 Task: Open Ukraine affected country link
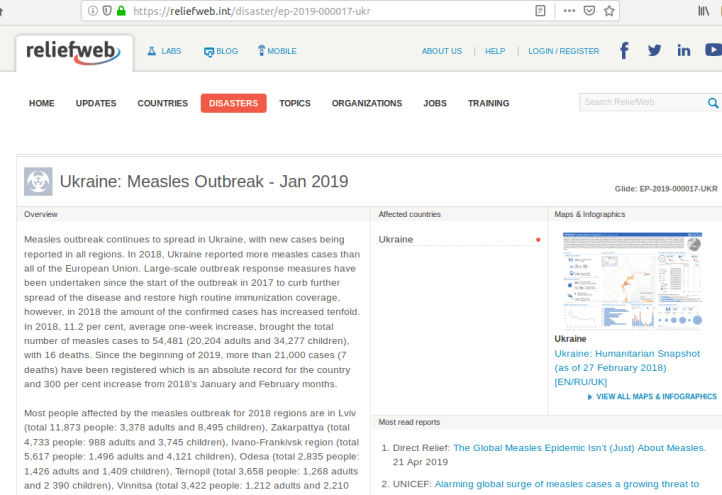[396, 239]
